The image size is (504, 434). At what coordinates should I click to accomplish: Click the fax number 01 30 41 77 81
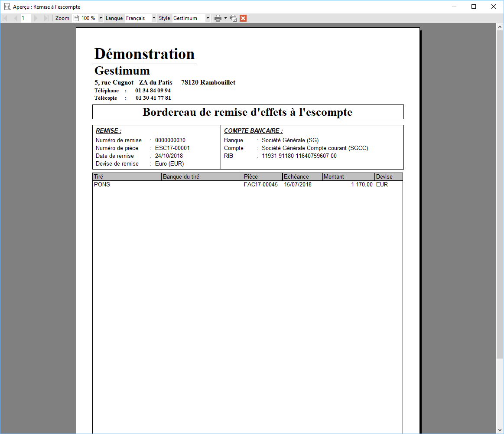click(153, 98)
